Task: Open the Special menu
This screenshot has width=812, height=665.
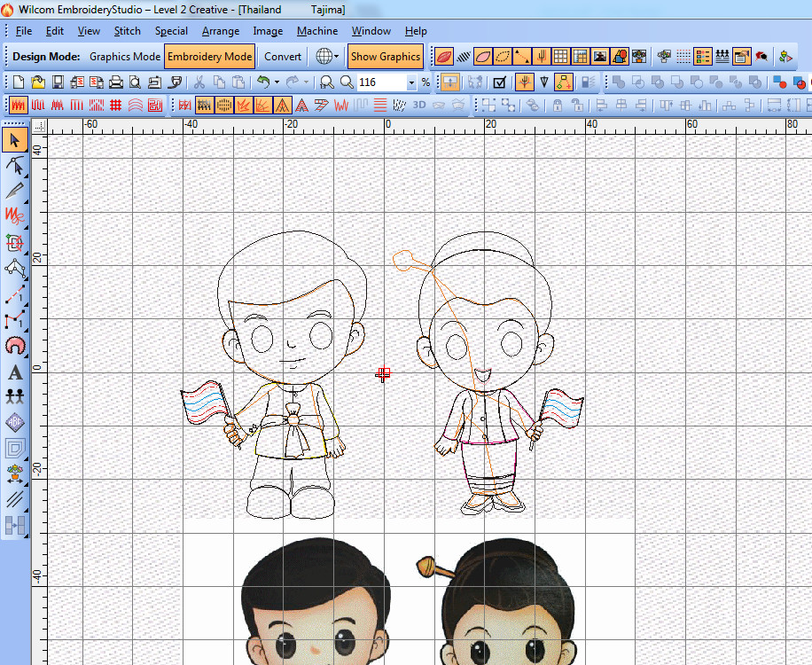Action: (171, 31)
